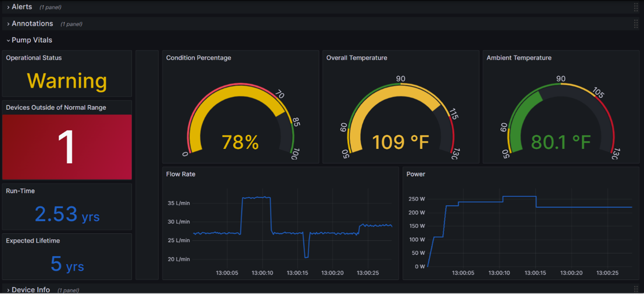Click the drag handle on the Annotations row
This screenshot has width=644, height=294.
click(x=636, y=24)
